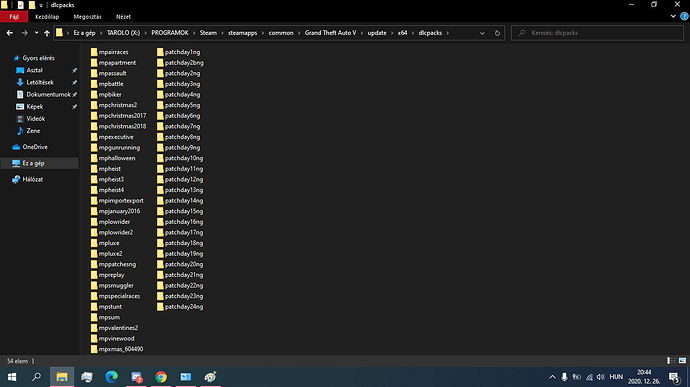Click the common breadcrumb segment
The width and height of the screenshot is (690, 387).
click(281, 33)
